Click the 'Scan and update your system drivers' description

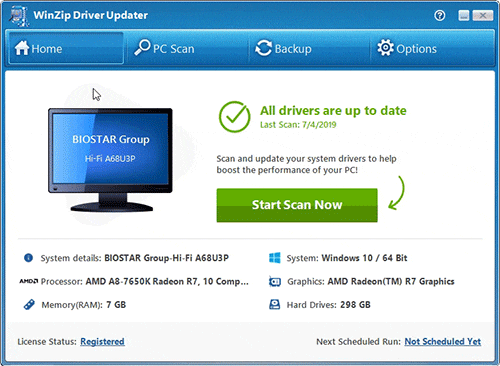pos(306,164)
